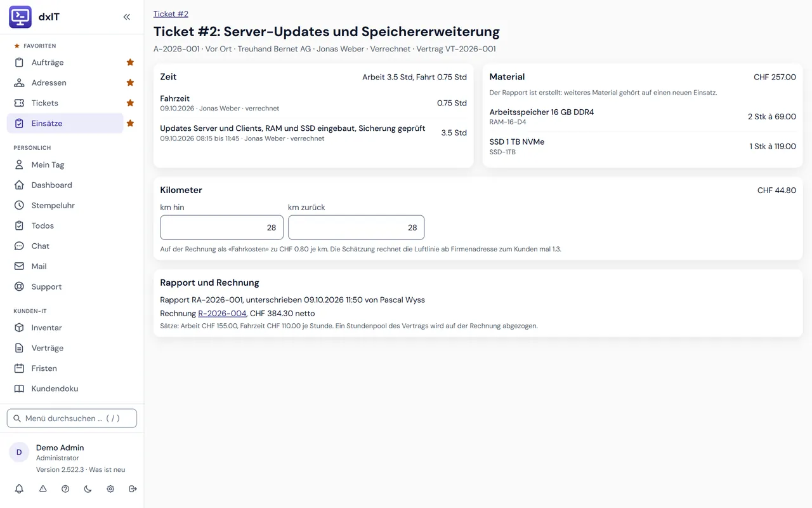Open Chat

point(72,246)
